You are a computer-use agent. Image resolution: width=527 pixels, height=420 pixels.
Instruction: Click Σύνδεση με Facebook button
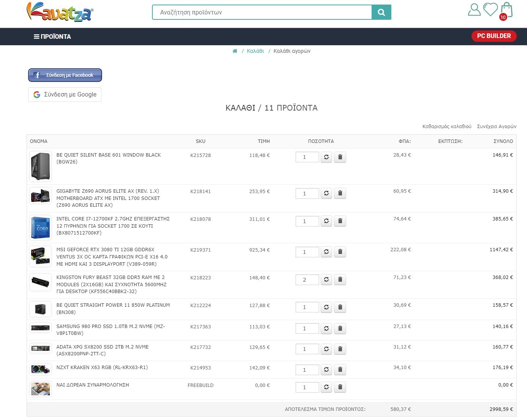(65, 75)
